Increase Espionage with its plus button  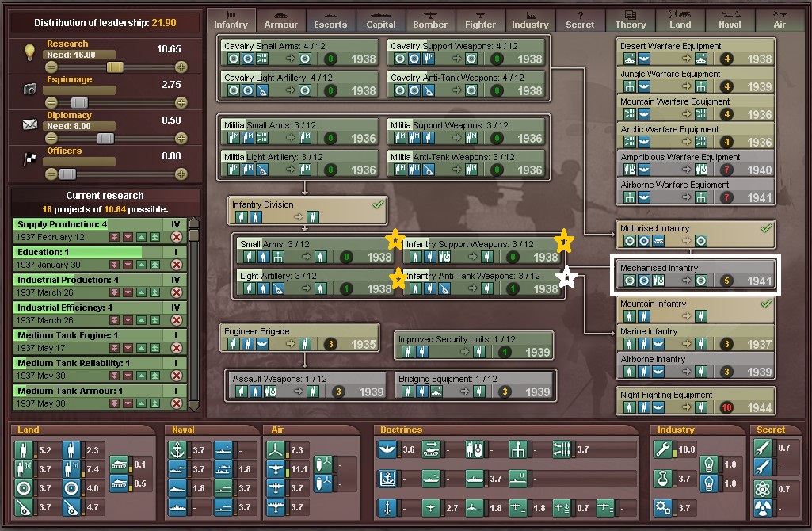click(181, 102)
